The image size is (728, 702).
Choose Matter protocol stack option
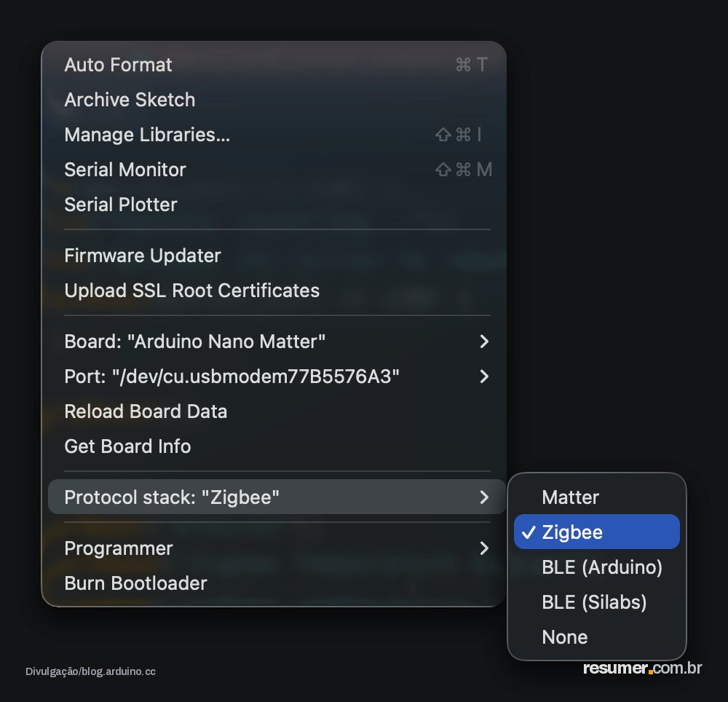pyautogui.click(x=597, y=497)
